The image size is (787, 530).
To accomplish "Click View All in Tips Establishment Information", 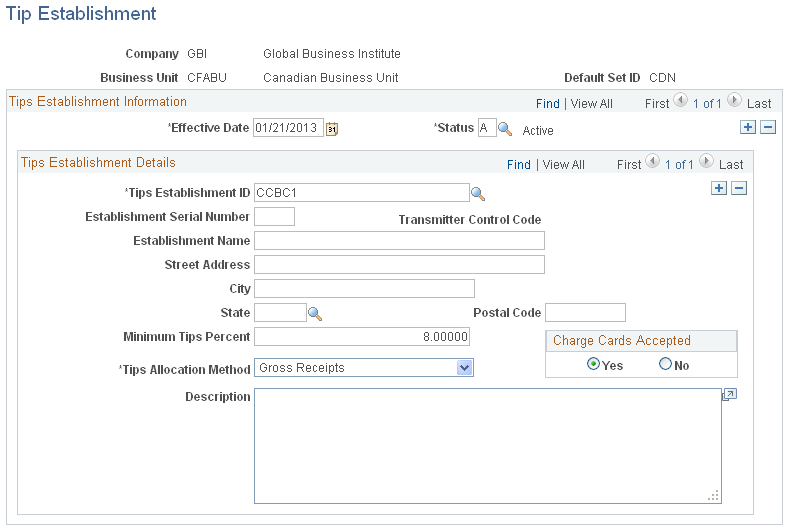I will pos(591,104).
